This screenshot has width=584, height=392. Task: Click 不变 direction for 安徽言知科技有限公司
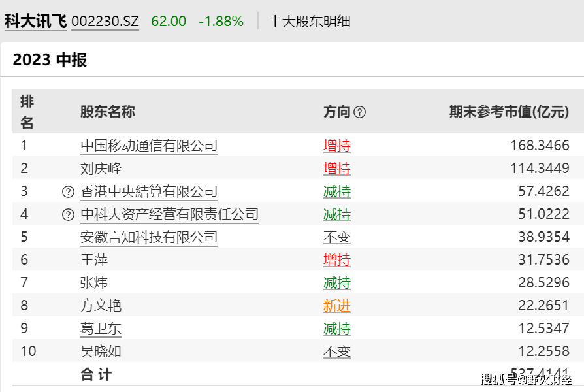coord(336,237)
